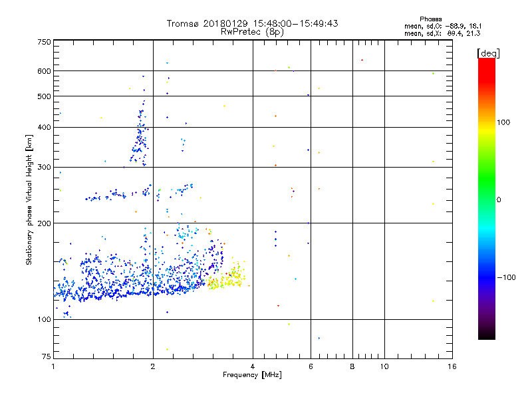Click the '[deg]' colorbar unit label
The height and width of the screenshot is (399, 532).
[x=488, y=54]
